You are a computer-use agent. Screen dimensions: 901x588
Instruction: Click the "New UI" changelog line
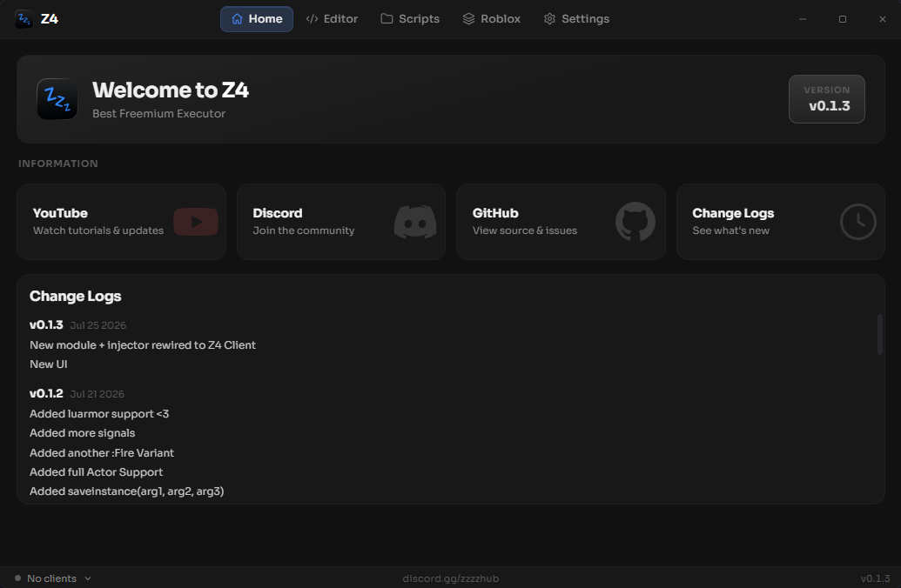pos(48,364)
